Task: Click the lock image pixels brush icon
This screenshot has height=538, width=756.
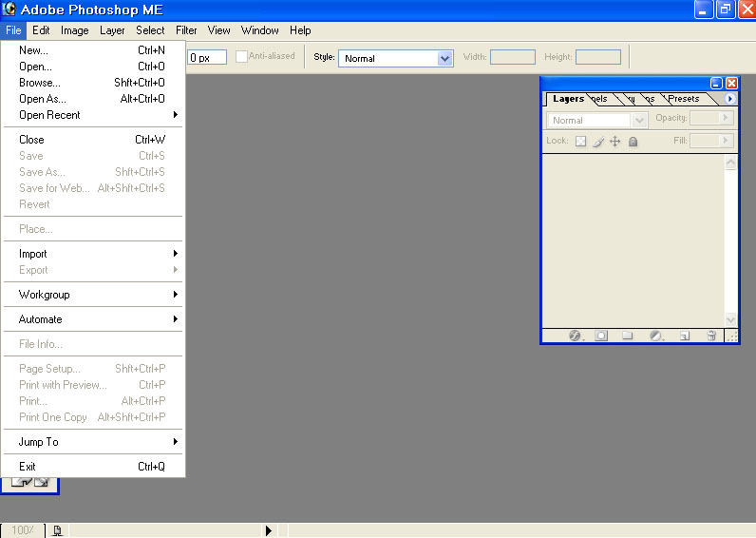Action: coord(597,142)
